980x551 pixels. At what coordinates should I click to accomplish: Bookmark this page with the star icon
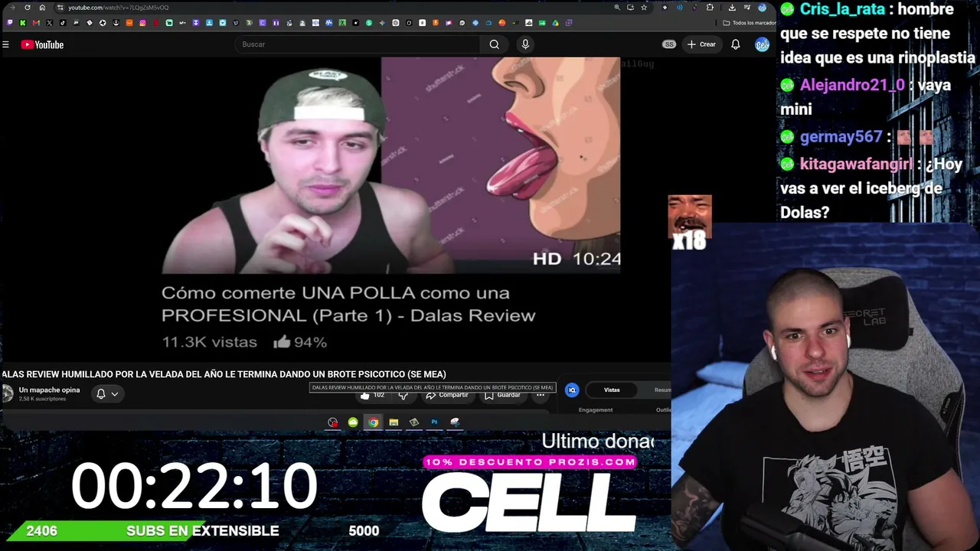tap(644, 8)
